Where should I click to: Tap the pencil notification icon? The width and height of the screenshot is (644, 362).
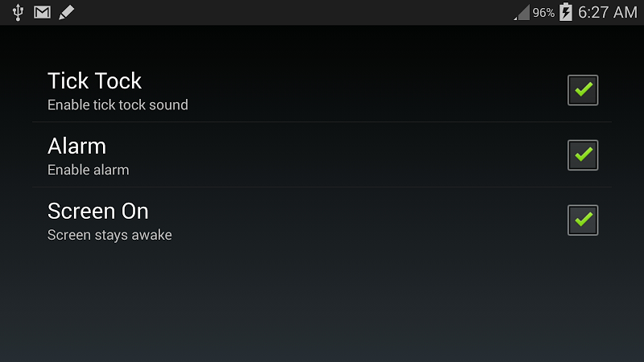pos(67,12)
